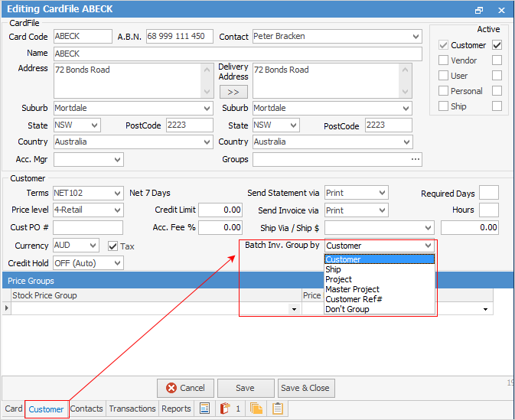Click the clipboard icon in bottom bar
Screen dimensions: 515x420
click(277, 409)
